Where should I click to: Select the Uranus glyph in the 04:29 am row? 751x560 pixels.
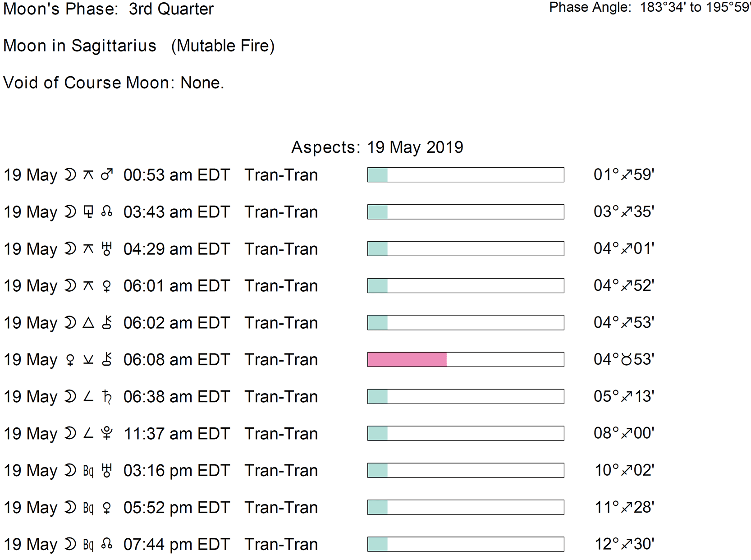107,249
